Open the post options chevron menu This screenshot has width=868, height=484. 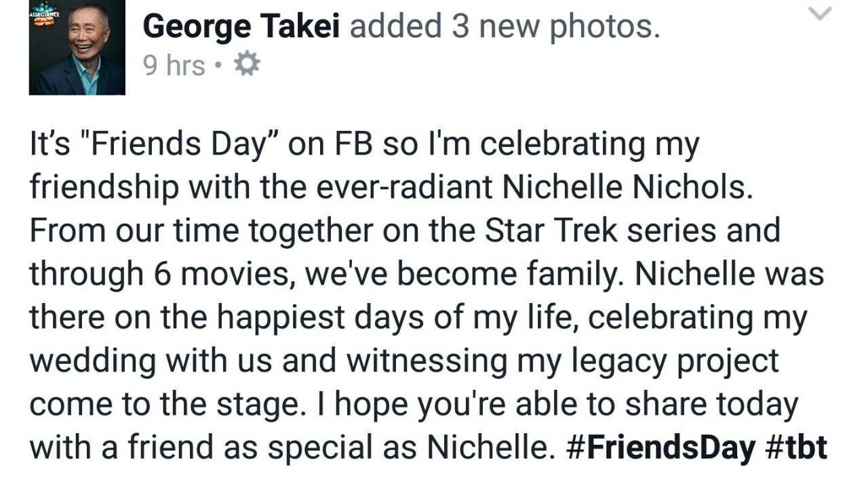click(x=821, y=14)
